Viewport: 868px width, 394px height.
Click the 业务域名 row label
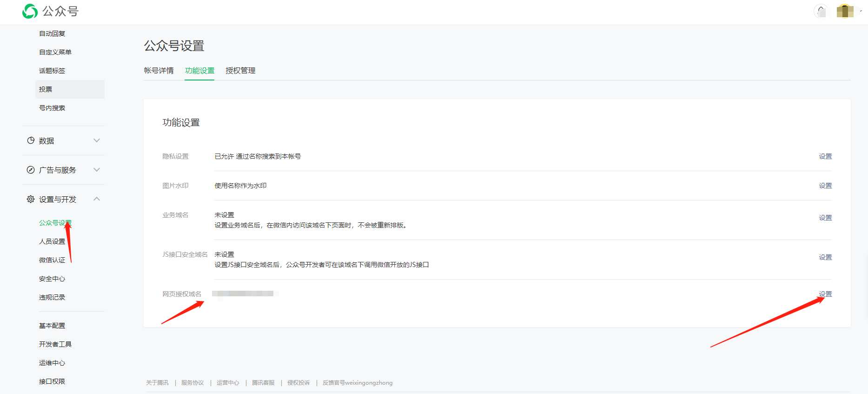pos(175,215)
